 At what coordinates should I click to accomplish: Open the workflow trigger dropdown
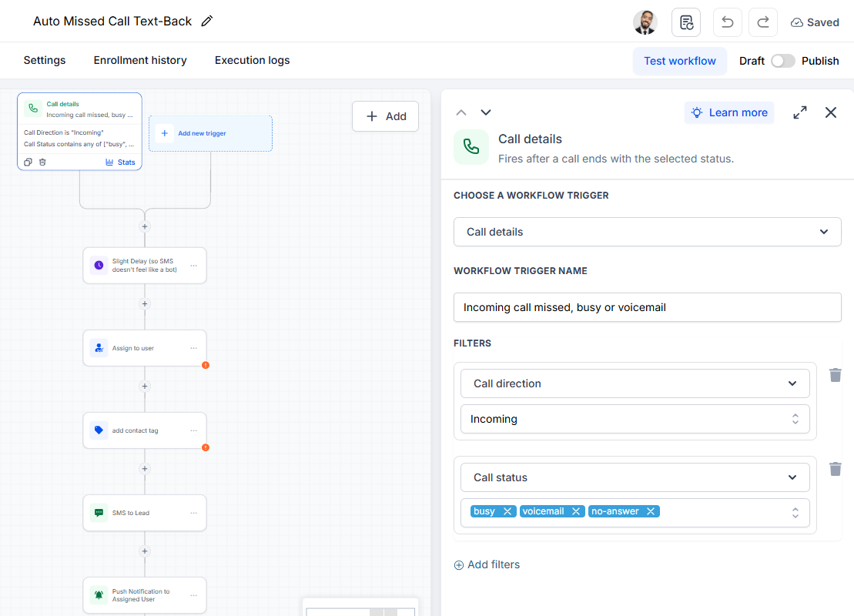pos(647,232)
